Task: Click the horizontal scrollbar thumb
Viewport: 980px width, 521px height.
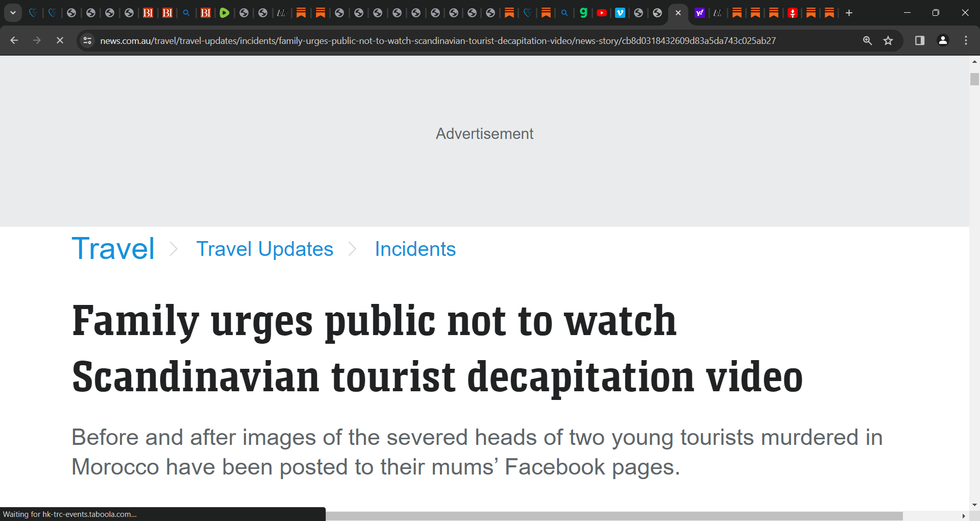Action: click(614, 516)
